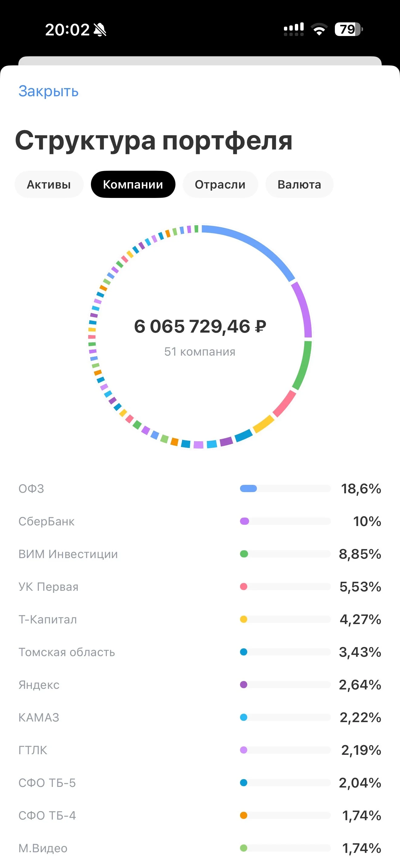Close the portfolio structure sheet
The width and height of the screenshot is (400, 868).
48,91
